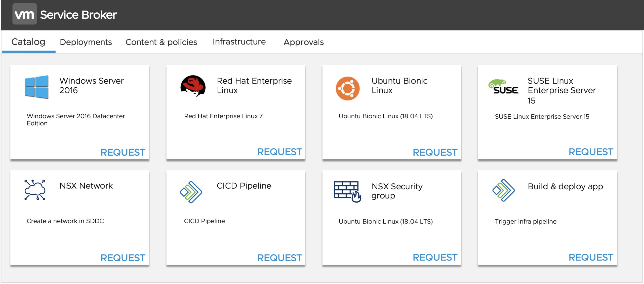Click the VMware vm logo

tap(24, 14)
